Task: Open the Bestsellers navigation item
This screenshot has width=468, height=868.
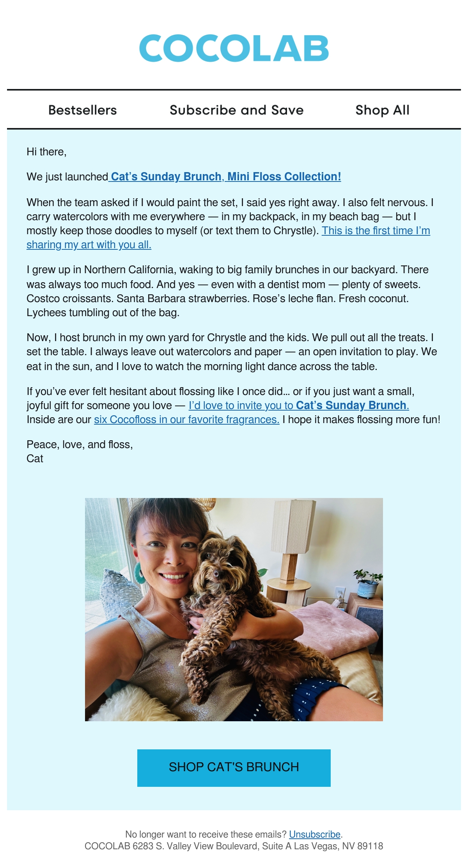Action: click(x=83, y=110)
